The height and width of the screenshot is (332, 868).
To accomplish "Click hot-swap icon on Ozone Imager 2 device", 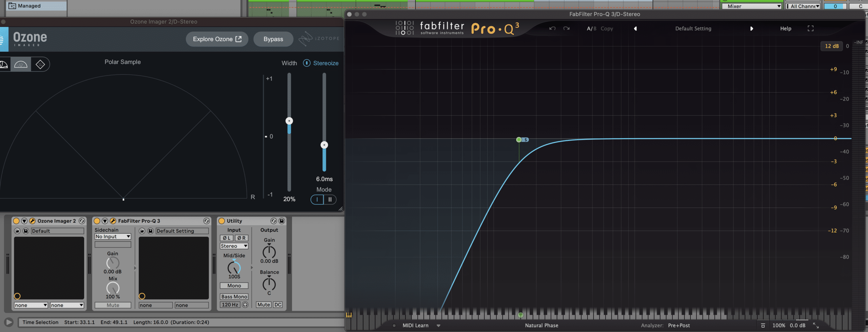I will point(82,221).
